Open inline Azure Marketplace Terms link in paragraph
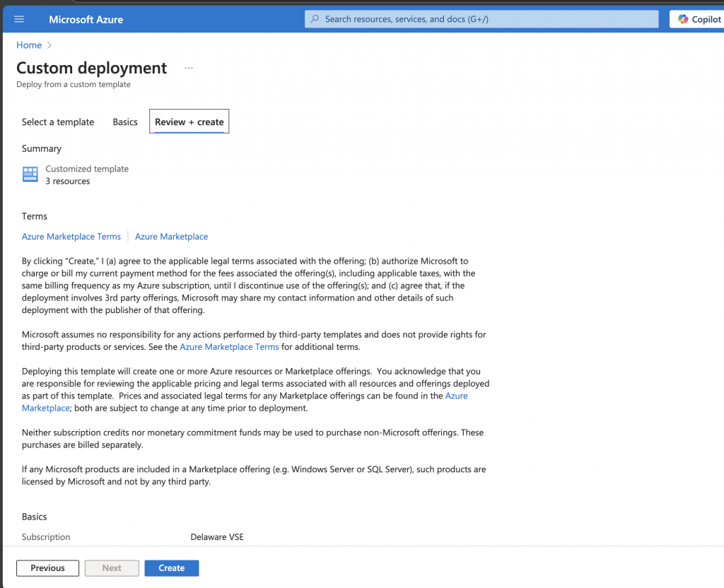 click(x=229, y=346)
